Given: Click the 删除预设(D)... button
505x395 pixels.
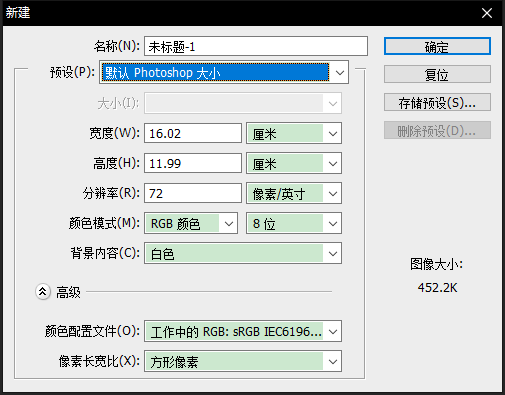Looking at the screenshot, I should click(x=437, y=130).
